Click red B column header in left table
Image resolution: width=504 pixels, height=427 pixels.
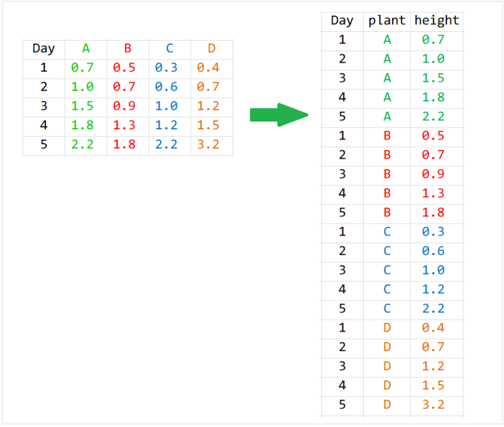[x=128, y=49]
